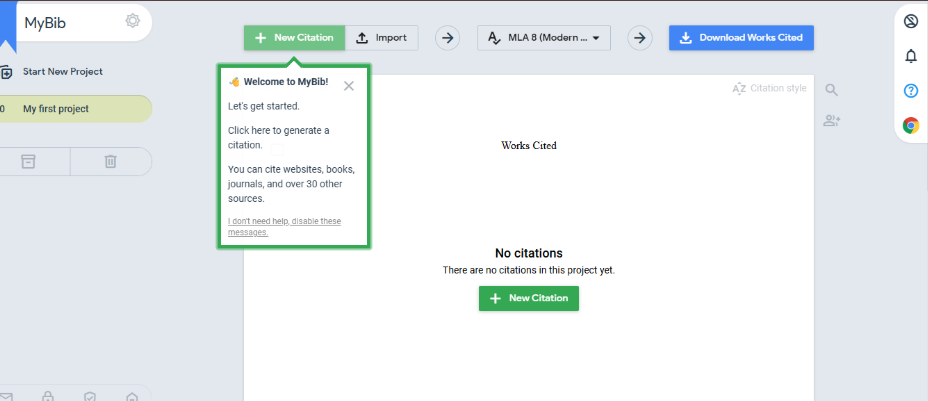Click the Works Cited heading text
Image resolution: width=928 pixels, height=401 pixels.
[x=529, y=145]
